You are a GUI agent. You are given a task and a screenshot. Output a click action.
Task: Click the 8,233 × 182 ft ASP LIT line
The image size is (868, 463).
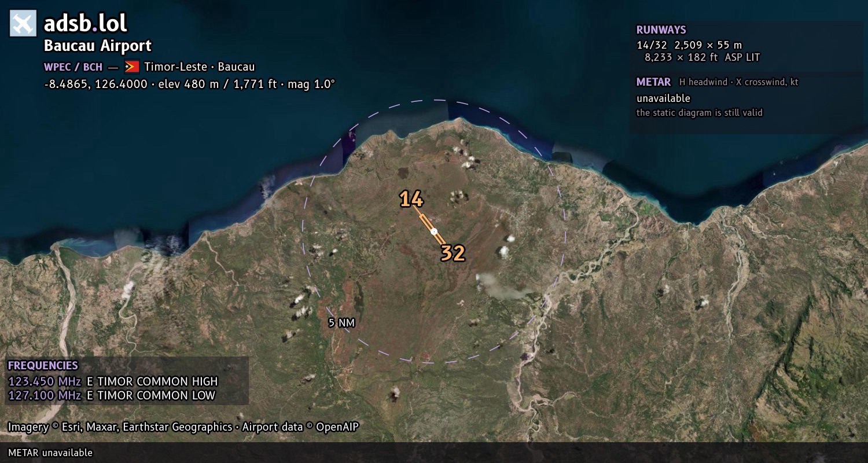click(x=703, y=57)
